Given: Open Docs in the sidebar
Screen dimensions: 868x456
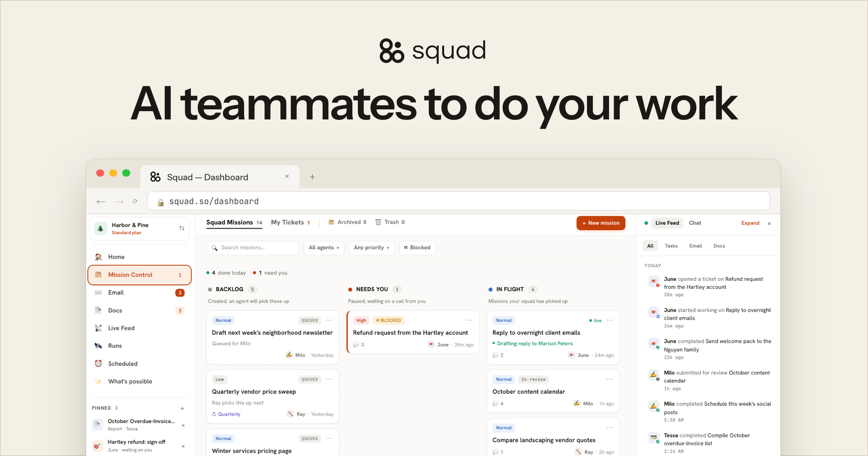Looking at the screenshot, I should point(139,310).
